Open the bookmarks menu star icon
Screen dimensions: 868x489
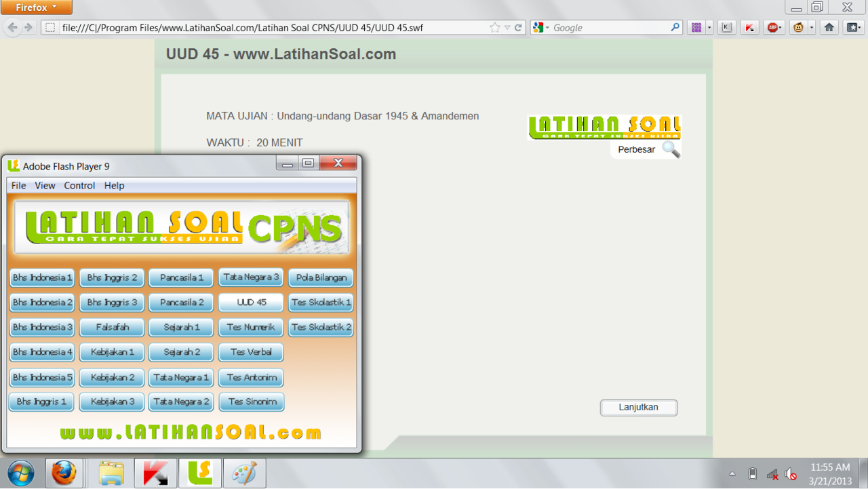coord(852,28)
